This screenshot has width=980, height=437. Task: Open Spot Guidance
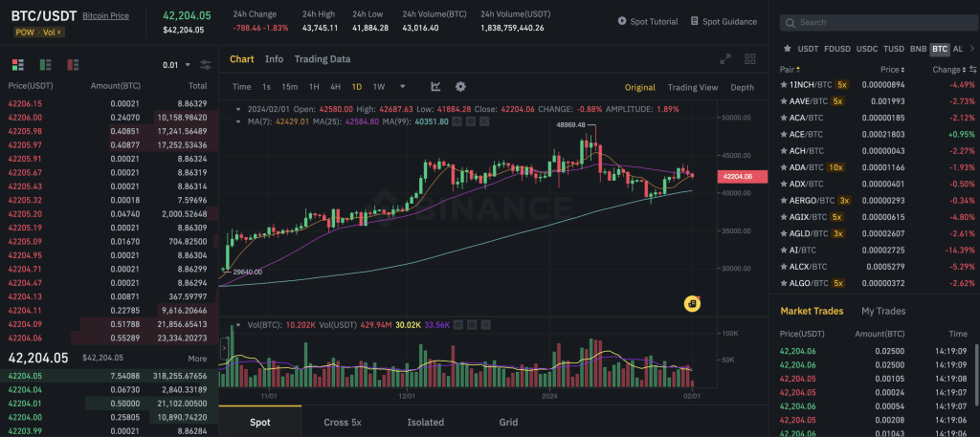724,21
